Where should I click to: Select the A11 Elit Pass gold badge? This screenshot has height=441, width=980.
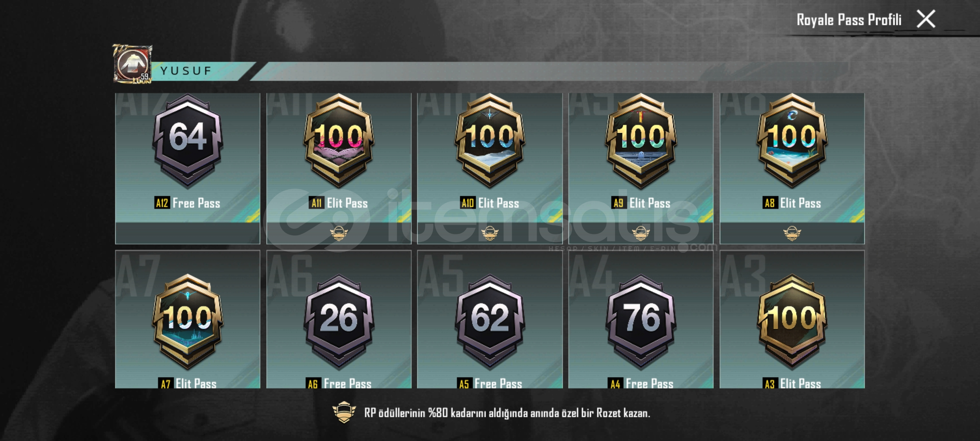[339, 141]
